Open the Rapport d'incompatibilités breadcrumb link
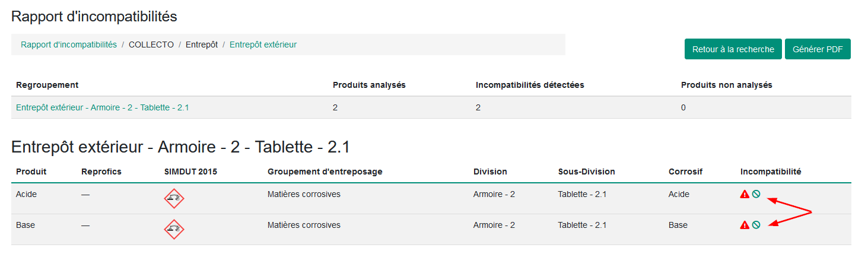The height and width of the screenshot is (254, 868). coord(69,45)
